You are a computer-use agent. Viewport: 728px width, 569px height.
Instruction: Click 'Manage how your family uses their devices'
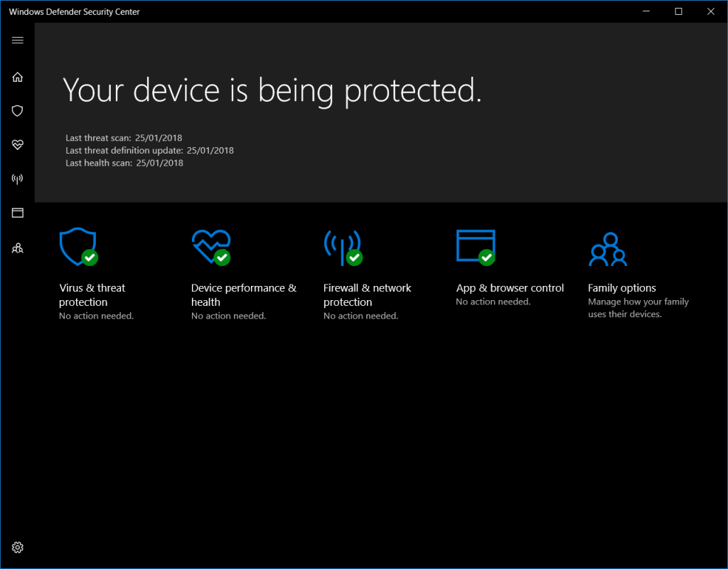(638, 308)
